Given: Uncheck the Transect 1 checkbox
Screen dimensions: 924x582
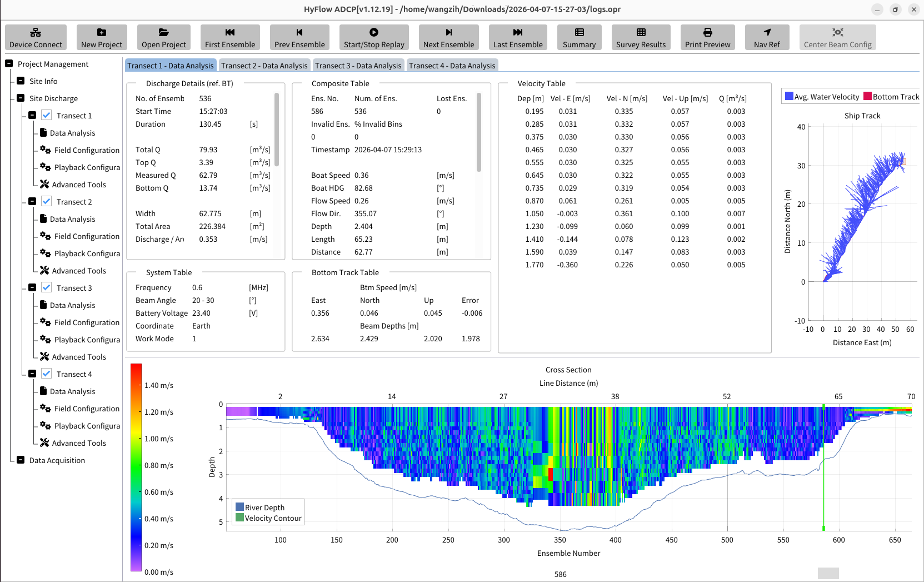Looking at the screenshot, I should point(47,116).
